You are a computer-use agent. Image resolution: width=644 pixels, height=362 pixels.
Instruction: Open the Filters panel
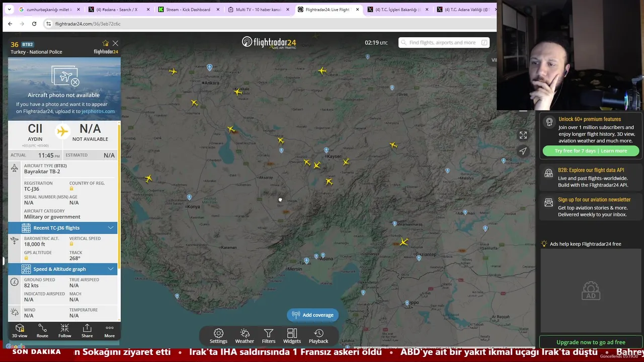click(269, 336)
